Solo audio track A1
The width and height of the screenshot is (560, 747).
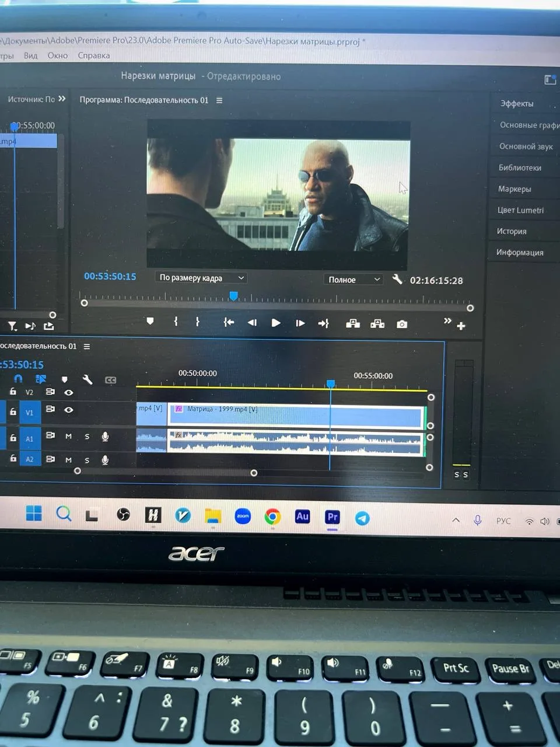coord(87,437)
